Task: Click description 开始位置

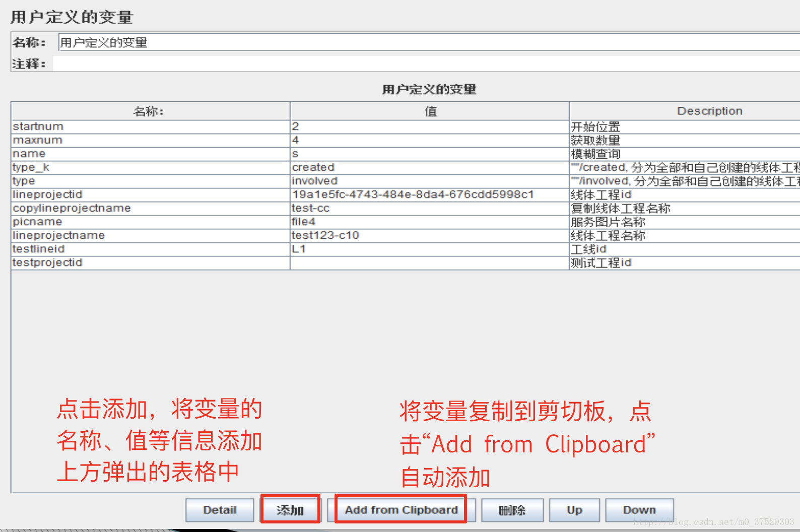Action: tap(685, 126)
